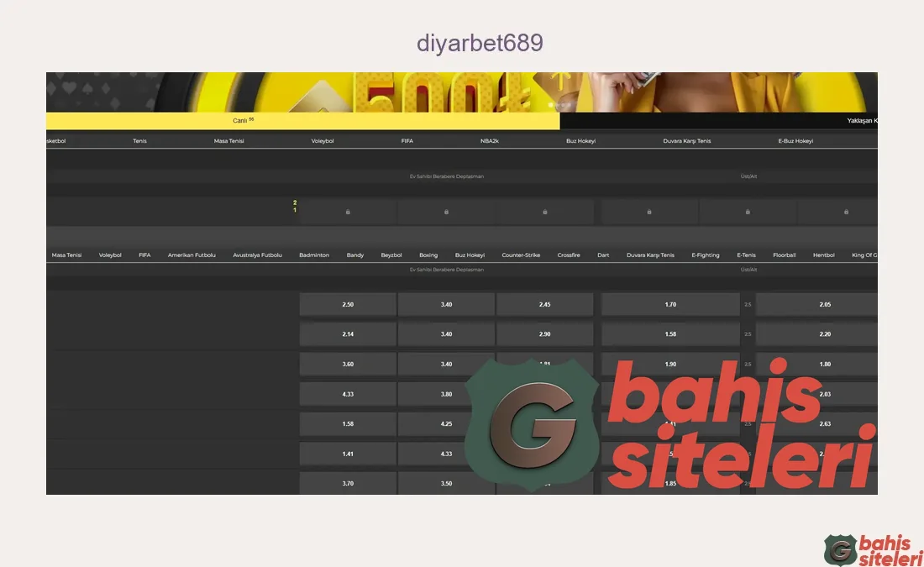The image size is (924, 567).
Task: Select the Badminton sport filter
Action: click(313, 255)
